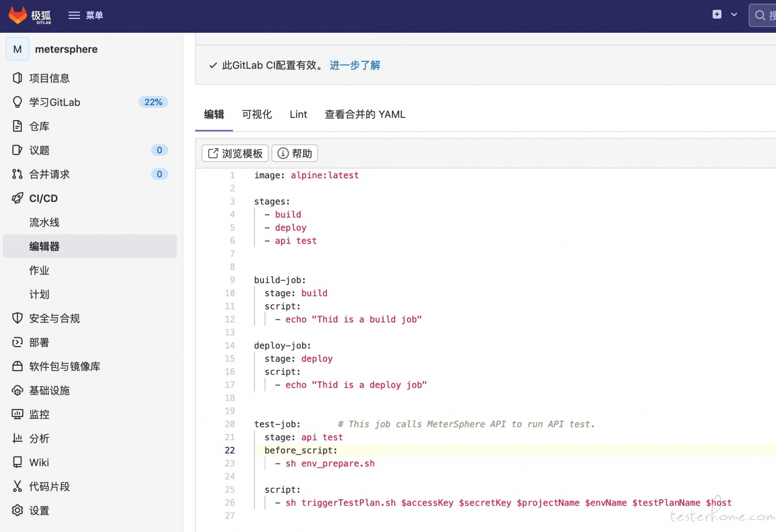
Task: Click the external link icon on 浏览模板
Action: pos(213,154)
